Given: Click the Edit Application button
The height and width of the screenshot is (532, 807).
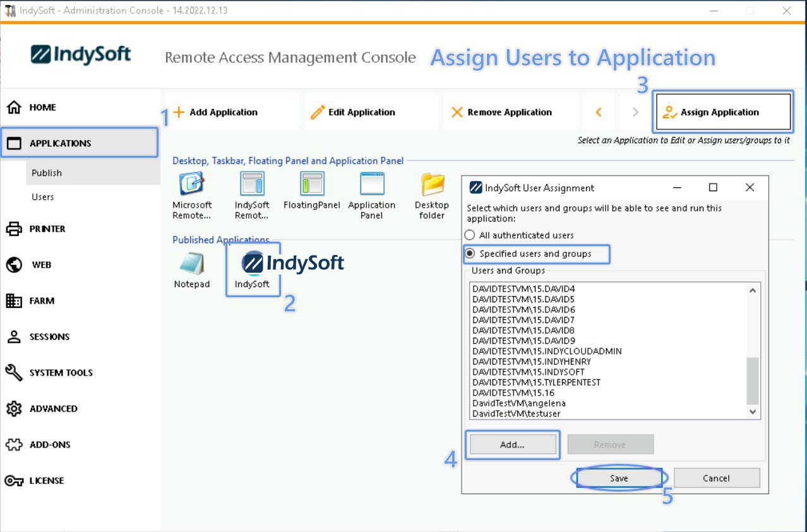Looking at the screenshot, I should click(x=371, y=112).
